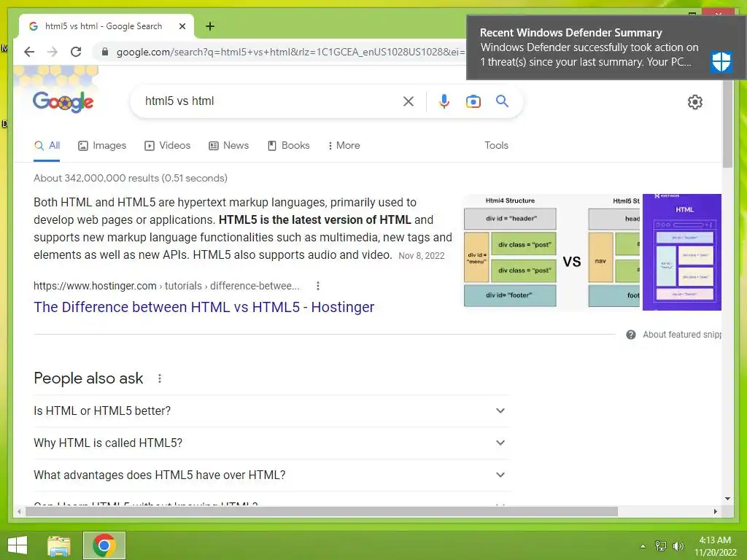Click the browser forward arrow
This screenshot has width=747, height=560.
[53, 52]
